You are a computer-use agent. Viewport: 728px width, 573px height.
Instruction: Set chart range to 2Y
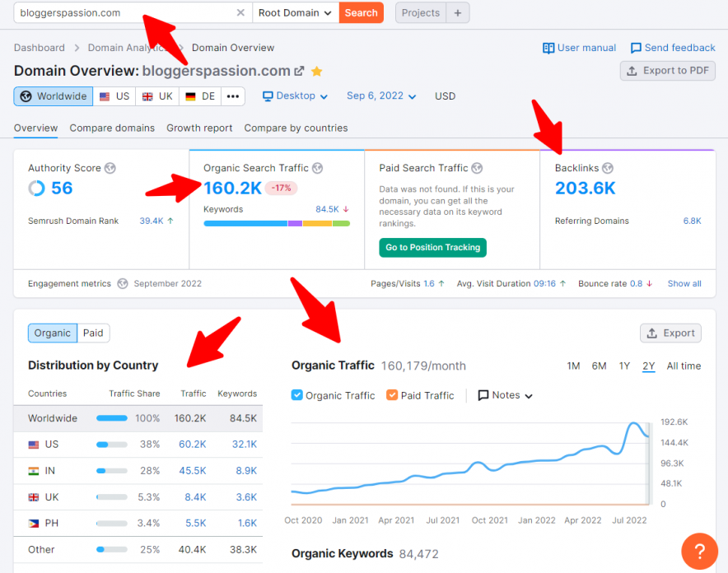[x=649, y=366]
